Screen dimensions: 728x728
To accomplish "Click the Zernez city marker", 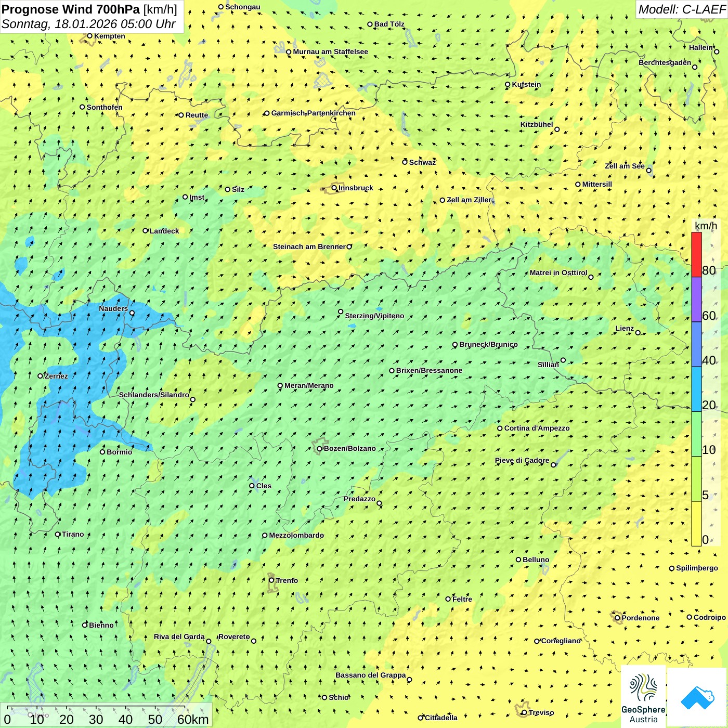I will (x=40, y=376).
